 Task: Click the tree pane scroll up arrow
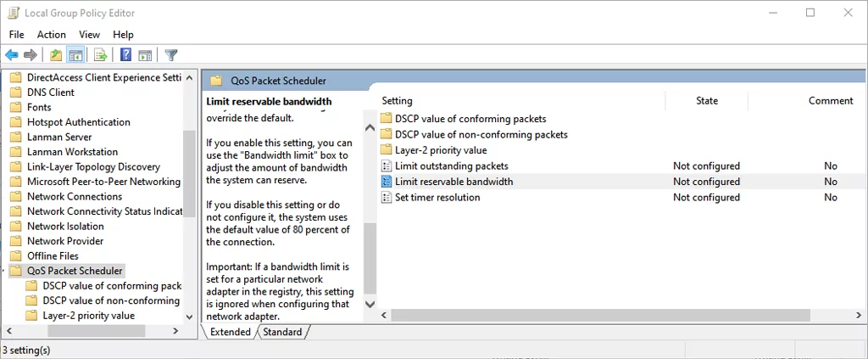(189, 78)
